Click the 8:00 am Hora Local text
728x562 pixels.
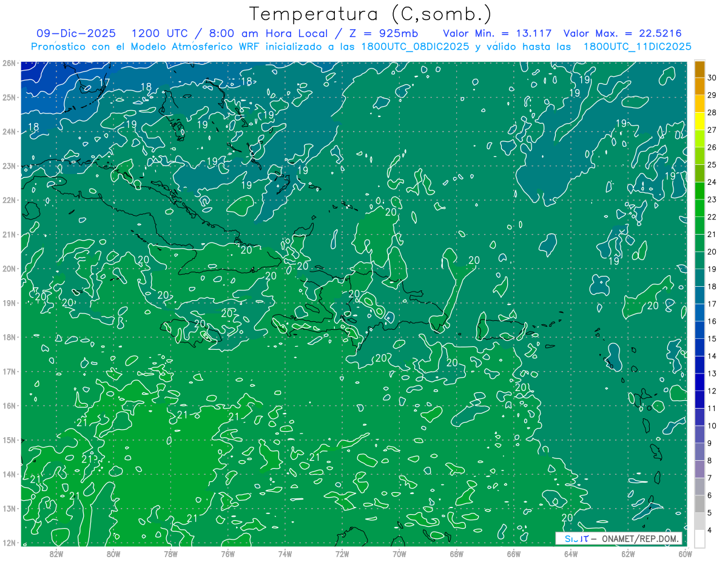point(268,33)
